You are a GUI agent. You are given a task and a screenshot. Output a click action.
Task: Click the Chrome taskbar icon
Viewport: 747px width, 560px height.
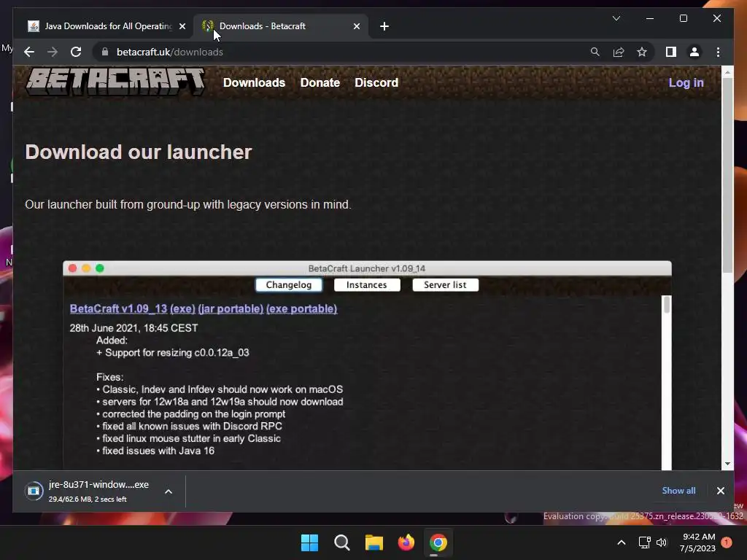438,542
